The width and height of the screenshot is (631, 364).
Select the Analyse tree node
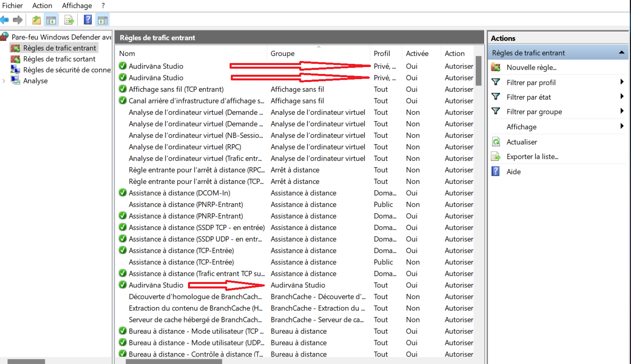click(35, 81)
